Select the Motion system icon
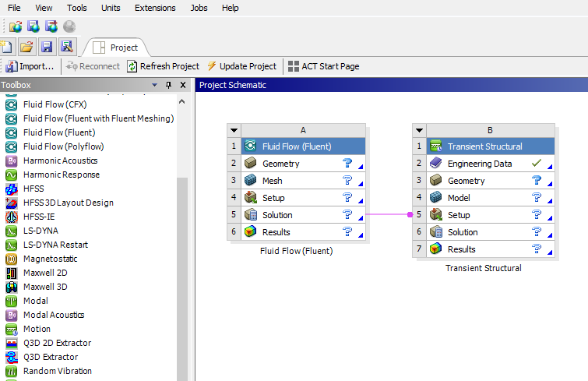Viewport: 588px width, 381px height. [11, 329]
